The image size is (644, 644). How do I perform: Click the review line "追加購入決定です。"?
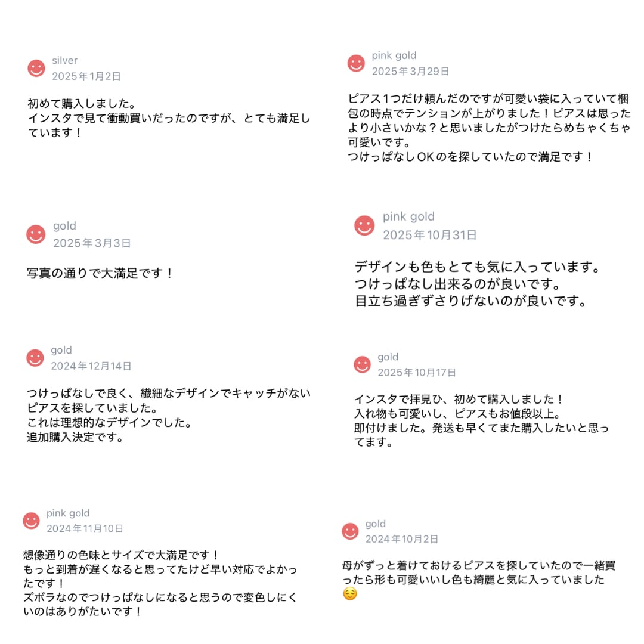[x=75, y=438]
